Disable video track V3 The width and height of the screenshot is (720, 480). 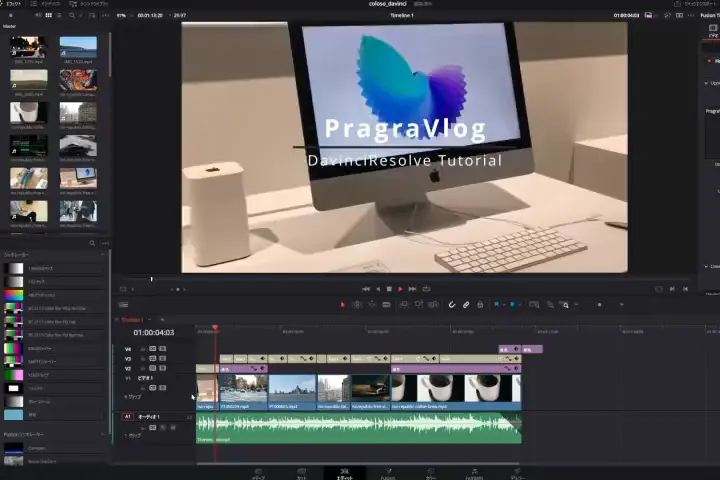click(x=163, y=358)
